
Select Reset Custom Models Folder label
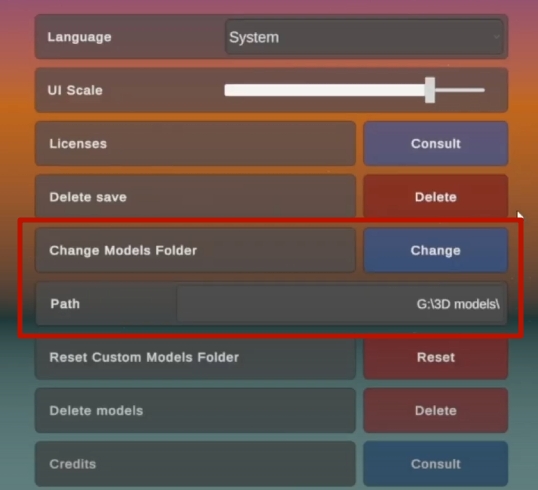tap(144, 357)
